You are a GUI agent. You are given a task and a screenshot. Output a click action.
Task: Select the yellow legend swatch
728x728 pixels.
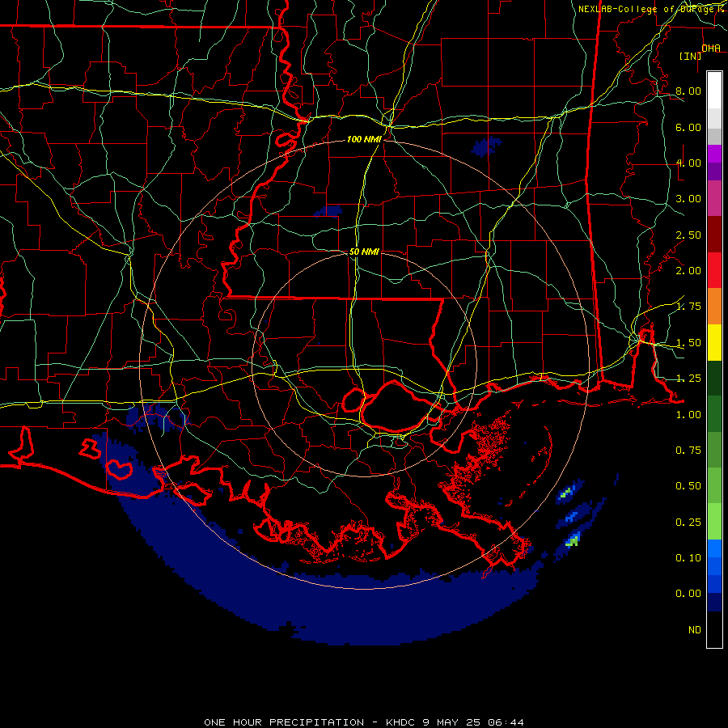pos(714,342)
